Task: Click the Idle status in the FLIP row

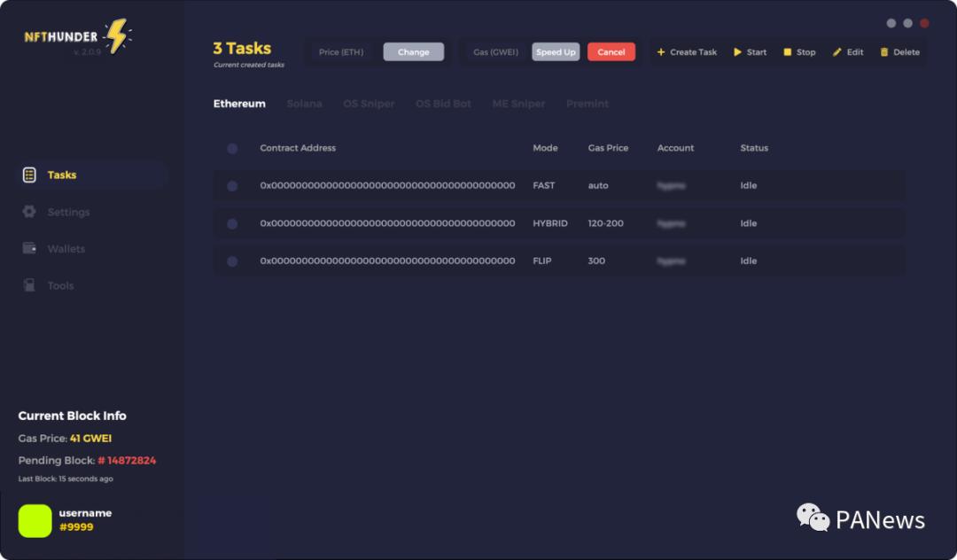Action: pyautogui.click(x=748, y=261)
